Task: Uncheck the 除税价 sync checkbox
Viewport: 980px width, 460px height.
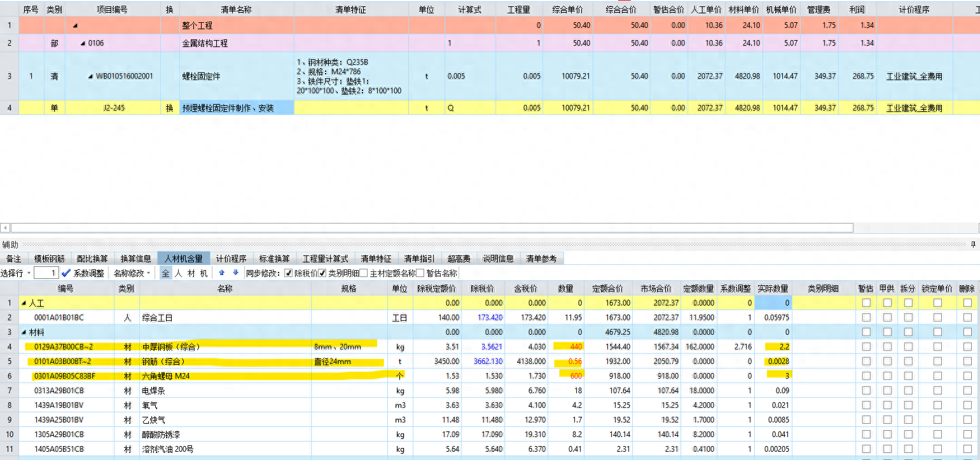Action: [289, 273]
